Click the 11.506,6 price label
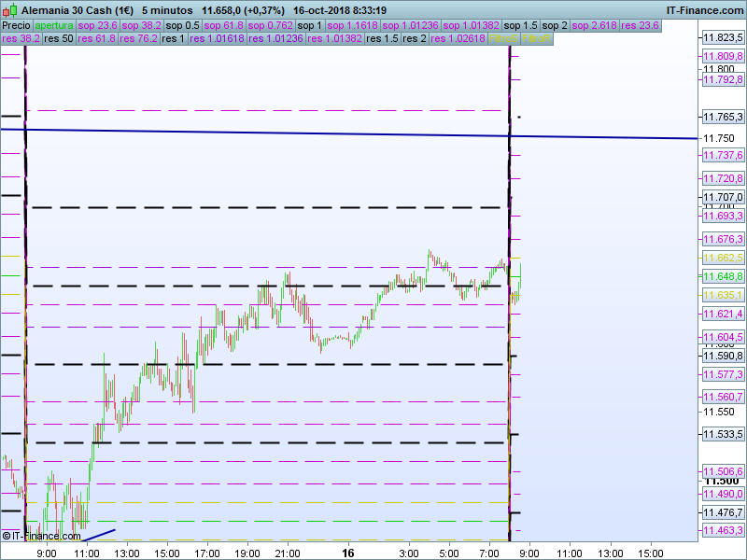The width and height of the screenshot is (747, 560). pyautogui.click(x=723, y=471)
